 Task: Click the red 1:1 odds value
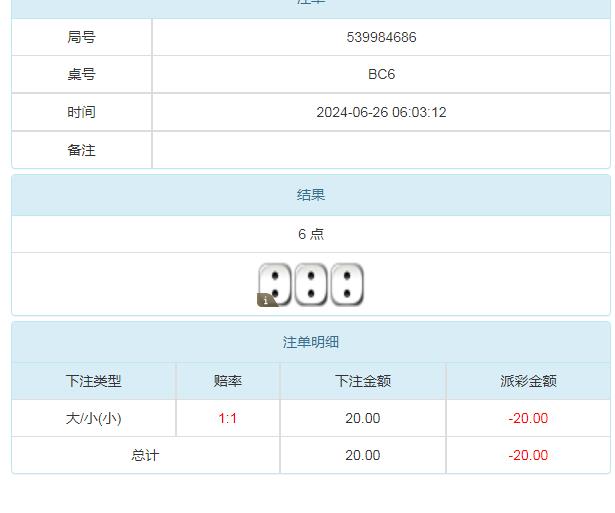[228, 418]
